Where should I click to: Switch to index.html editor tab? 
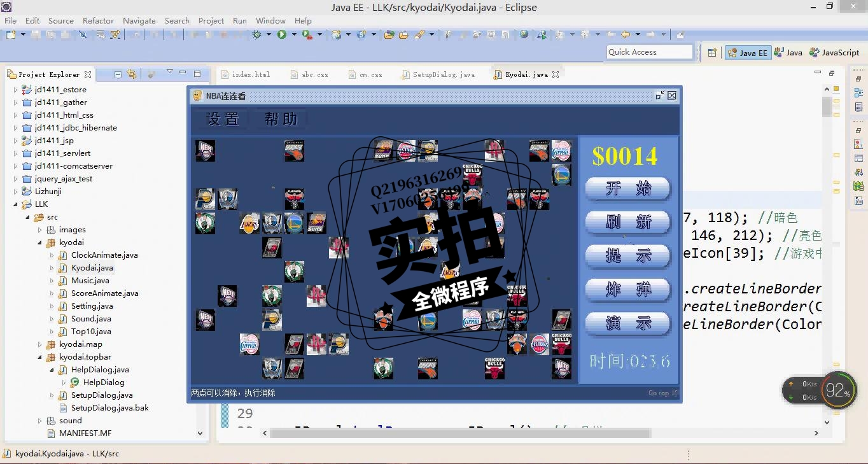(246, 74)
